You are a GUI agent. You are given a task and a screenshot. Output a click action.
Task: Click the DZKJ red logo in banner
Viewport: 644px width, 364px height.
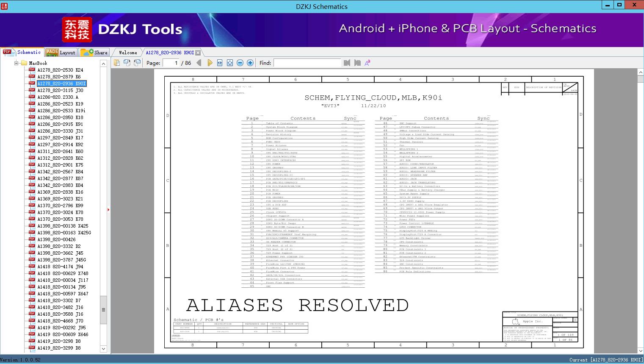pyautogui.click(x=77, y=30)
